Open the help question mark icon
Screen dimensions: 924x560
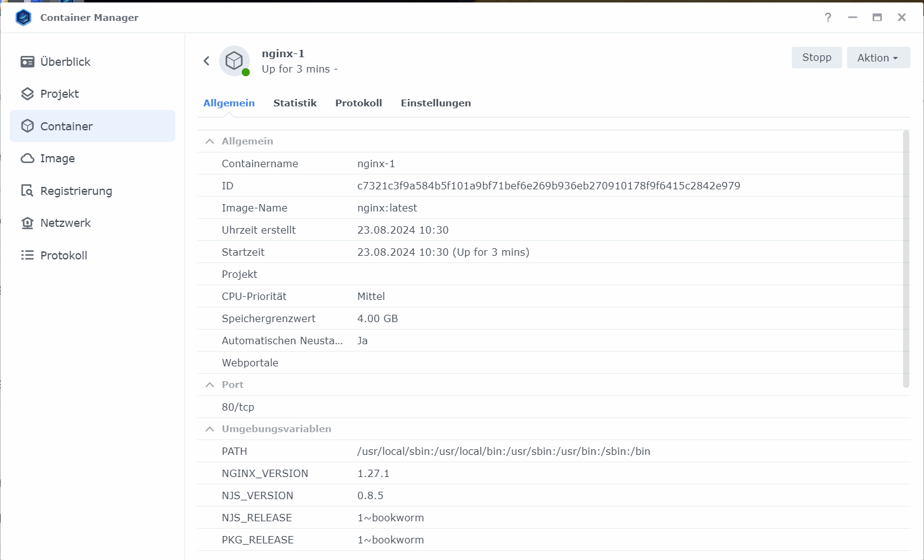827,17
